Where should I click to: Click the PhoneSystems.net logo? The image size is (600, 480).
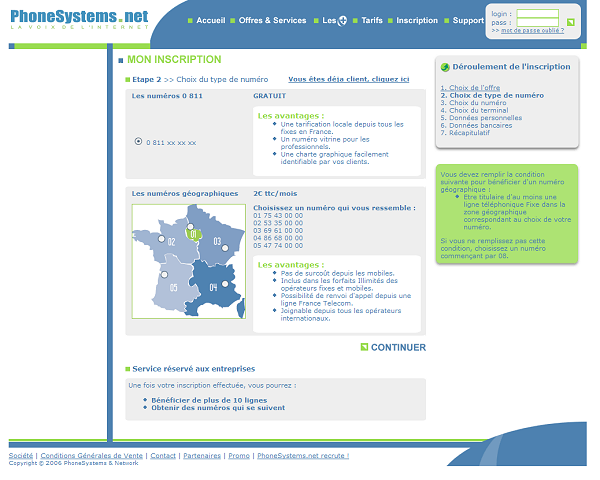point(78,17)
